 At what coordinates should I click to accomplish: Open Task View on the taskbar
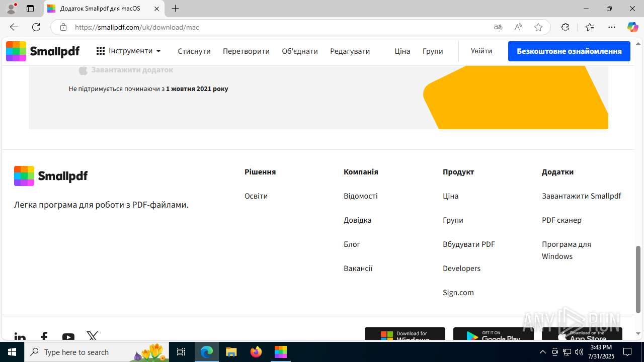(182, 352)
